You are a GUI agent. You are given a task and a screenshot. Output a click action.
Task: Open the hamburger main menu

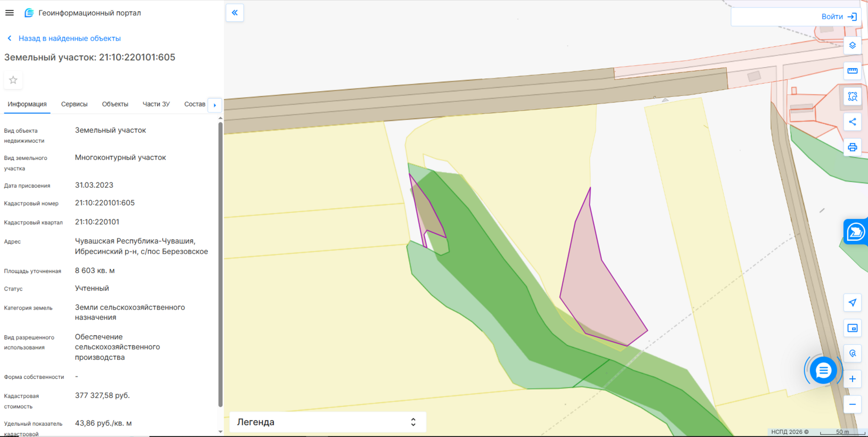[x=10, y=13]
